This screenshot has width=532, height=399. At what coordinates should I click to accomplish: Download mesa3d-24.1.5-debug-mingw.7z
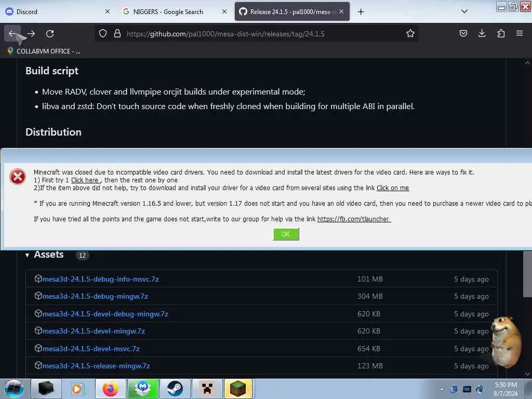[x=95, y=297]
